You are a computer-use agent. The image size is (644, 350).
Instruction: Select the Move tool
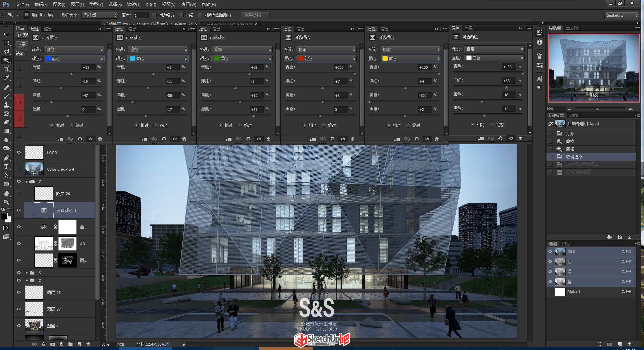point(6,34)
